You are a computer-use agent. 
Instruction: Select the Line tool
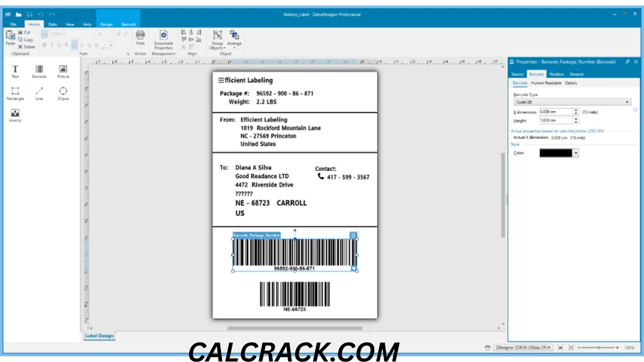[39, 94]
